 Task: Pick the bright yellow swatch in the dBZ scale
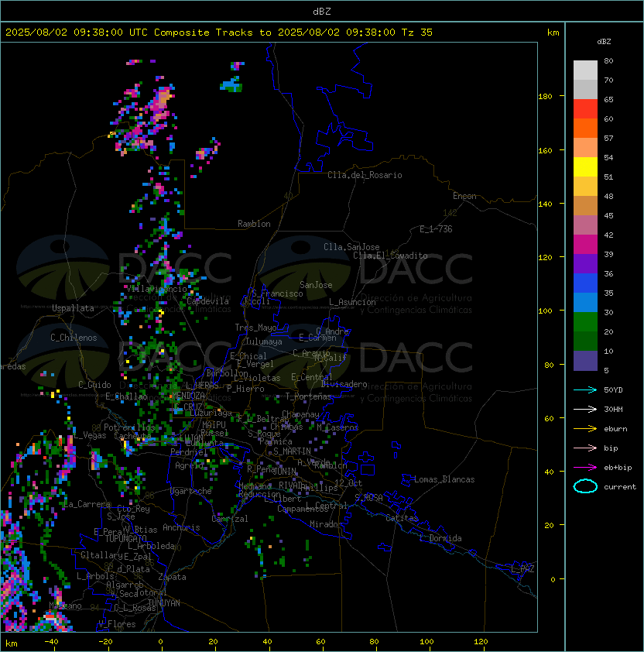tap(585, 166)
